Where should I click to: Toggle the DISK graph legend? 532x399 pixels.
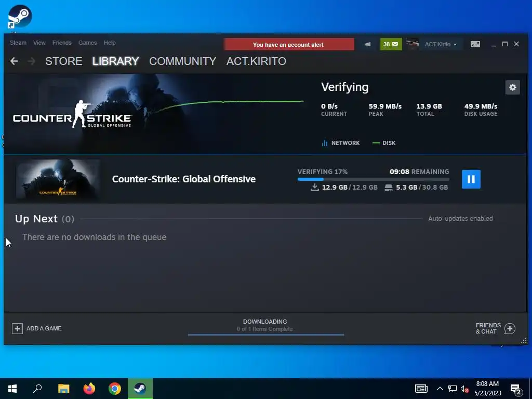[384, 143]
